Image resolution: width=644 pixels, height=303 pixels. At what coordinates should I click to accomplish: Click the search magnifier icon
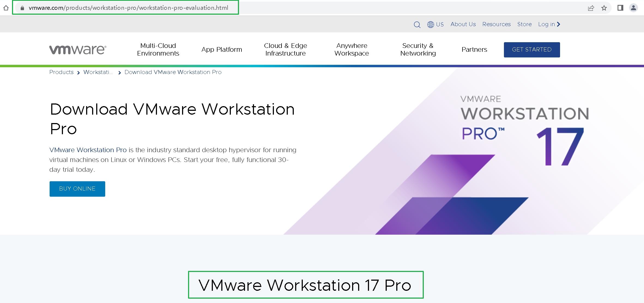(417, 25)
